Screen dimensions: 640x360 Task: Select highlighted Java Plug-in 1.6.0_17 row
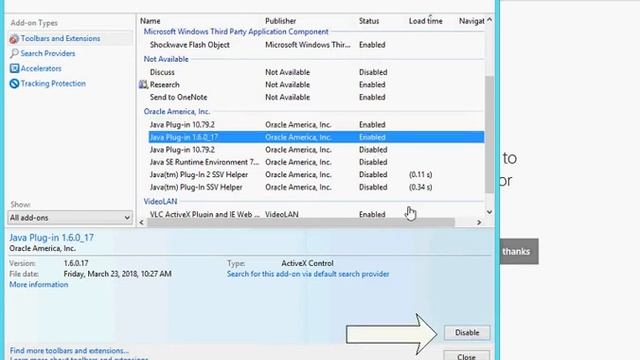[x=316, y=137]
